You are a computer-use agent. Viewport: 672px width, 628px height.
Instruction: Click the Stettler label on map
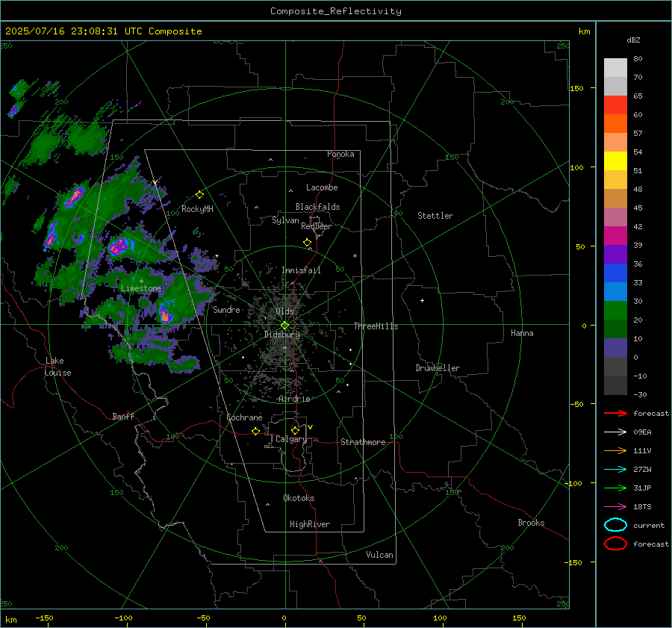point(435,216)
